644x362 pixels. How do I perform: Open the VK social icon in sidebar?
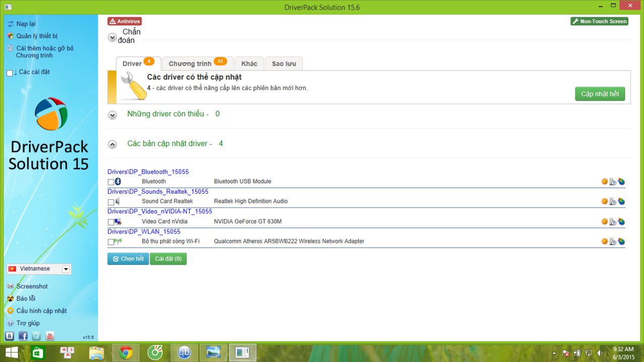10,336
